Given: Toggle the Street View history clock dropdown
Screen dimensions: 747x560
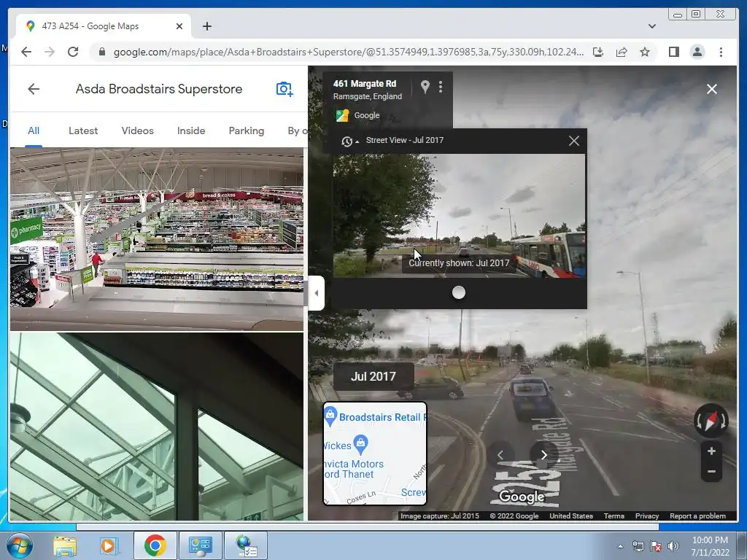Looking at the screenshot, I should pos(349,141).
